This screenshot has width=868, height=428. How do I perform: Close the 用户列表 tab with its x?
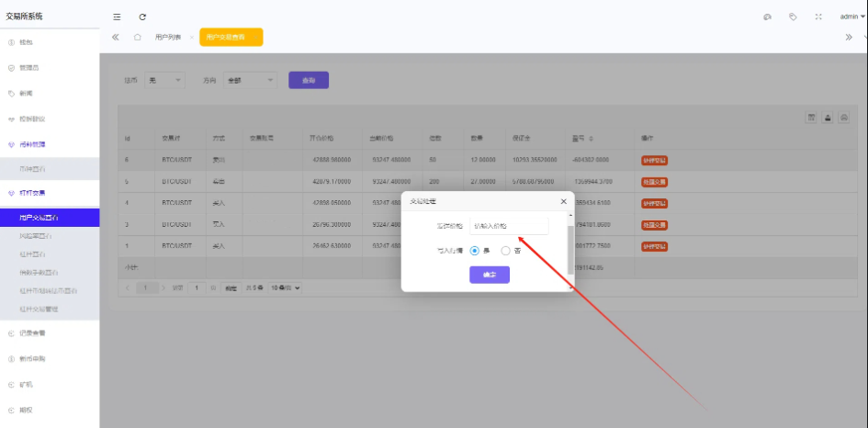click(x=192, y=38)
